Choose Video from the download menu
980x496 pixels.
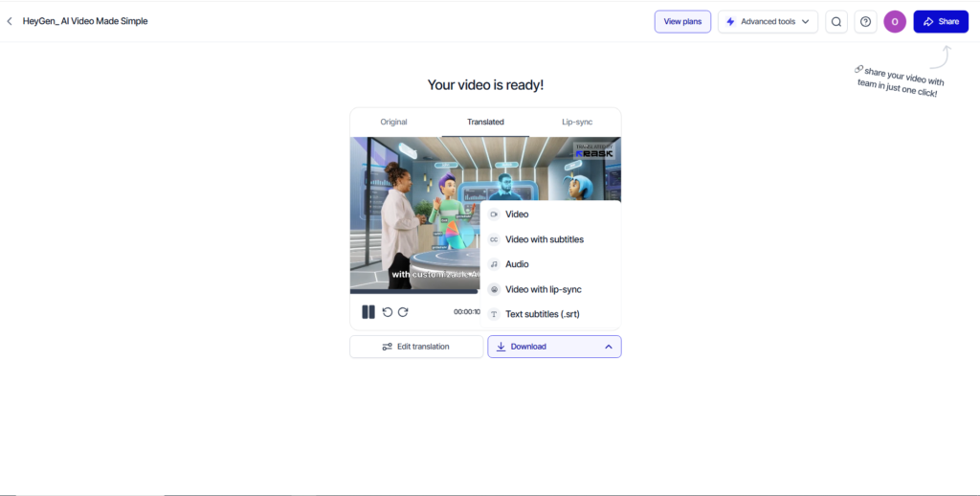[x=550, y=214]
